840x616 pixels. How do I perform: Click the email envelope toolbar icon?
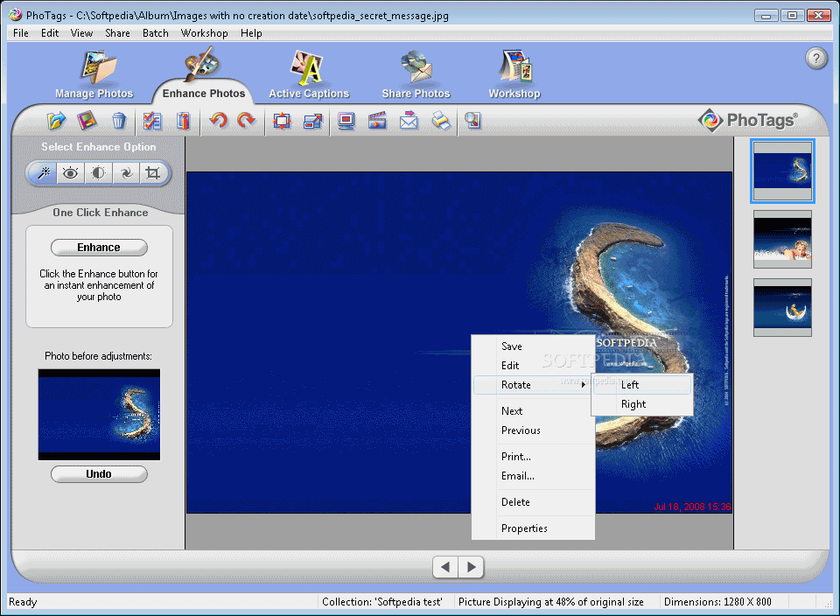pos(409,121)
